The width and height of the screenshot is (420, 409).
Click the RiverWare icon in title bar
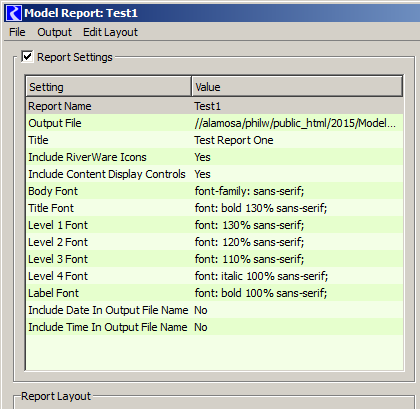pos(14,13)
